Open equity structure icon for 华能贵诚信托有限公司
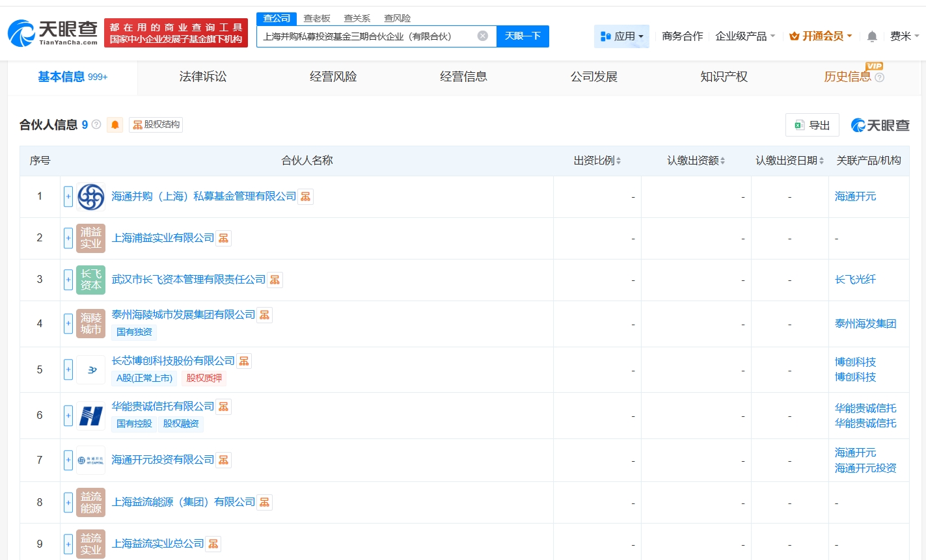Screen dimensions: 926x560 (x=223, y=407)
